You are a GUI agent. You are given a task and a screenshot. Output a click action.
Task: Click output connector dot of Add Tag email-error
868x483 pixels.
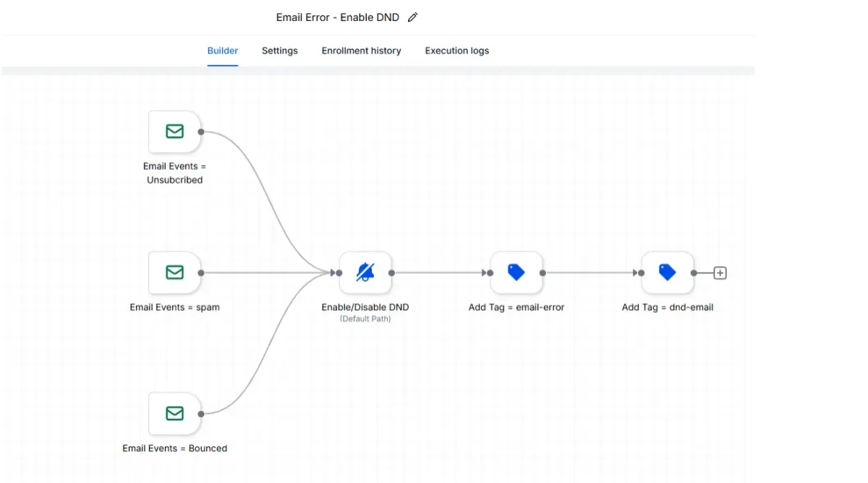542,273
